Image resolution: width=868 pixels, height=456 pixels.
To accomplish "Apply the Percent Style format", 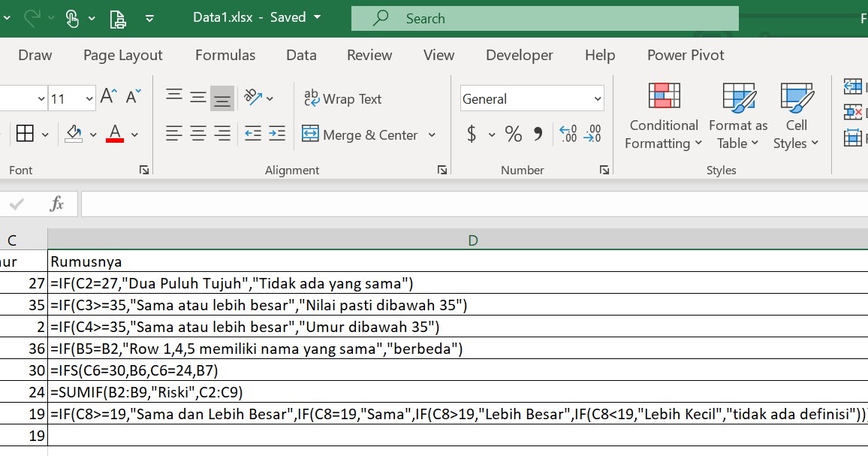I will (x=513, y=134).
